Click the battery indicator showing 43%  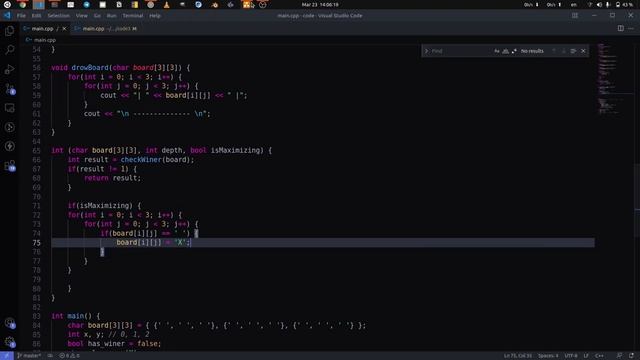[x=624, y=4]
